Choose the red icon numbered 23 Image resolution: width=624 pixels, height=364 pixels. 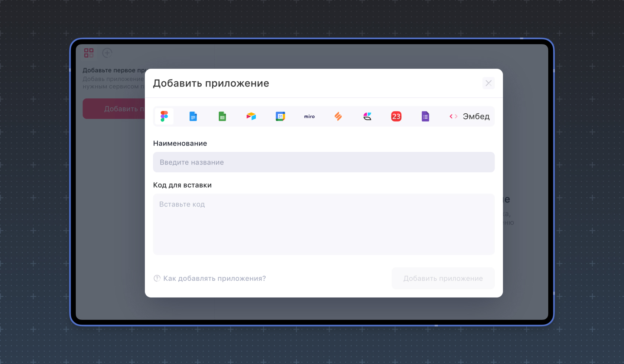(x=396, y=116)
